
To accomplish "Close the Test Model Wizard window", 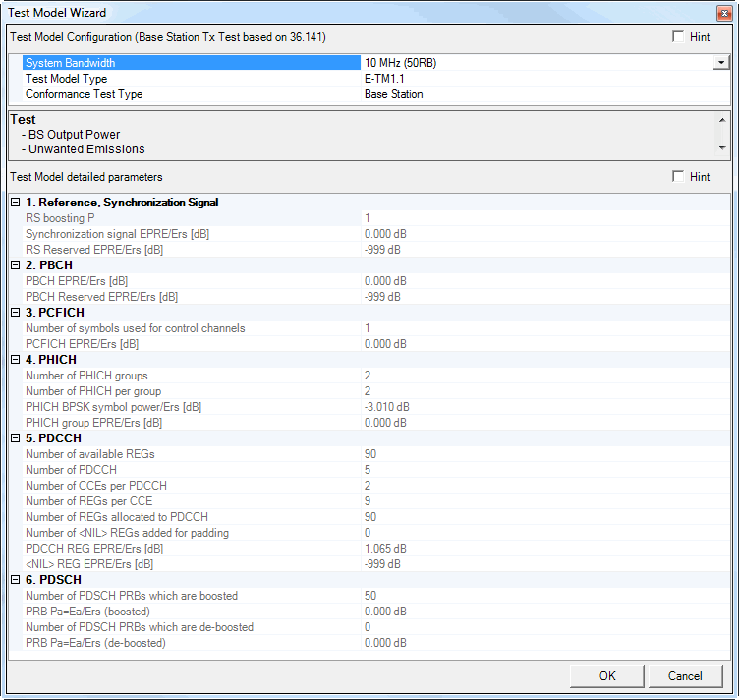I will click(x=724, y=13).
